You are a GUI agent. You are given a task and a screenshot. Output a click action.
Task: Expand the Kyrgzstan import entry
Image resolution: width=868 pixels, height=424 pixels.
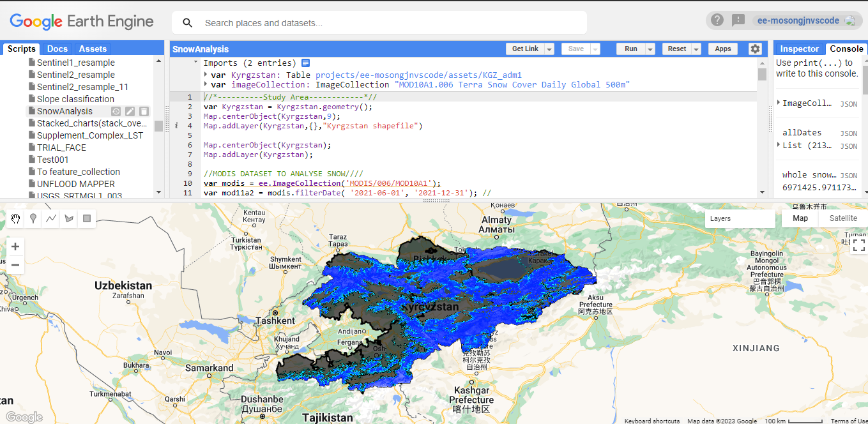coord(206,75)
